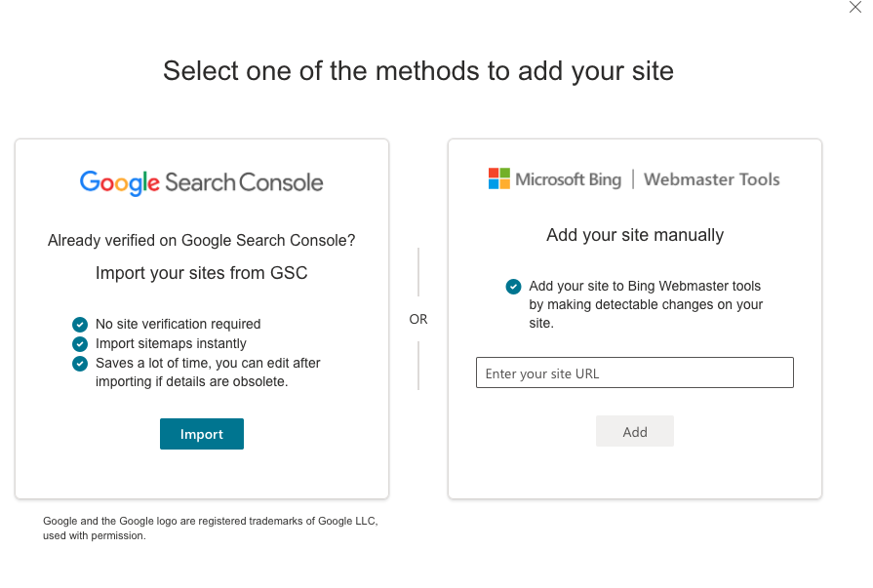Image resolution: width=873 pixels, height=588 pixels.
Task: Select the 'Import sitemaps instantly' bullet item
Action: pyautogui.click(x=171, y=343)
